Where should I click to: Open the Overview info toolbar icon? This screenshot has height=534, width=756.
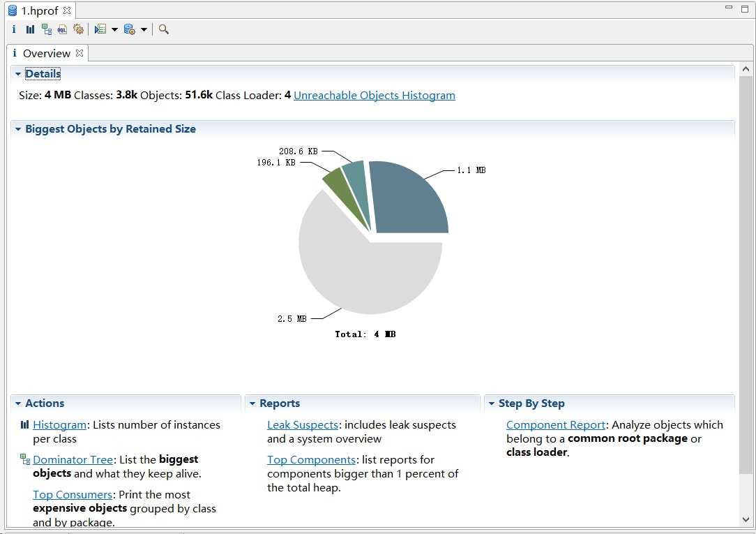(x=14, y=29)
